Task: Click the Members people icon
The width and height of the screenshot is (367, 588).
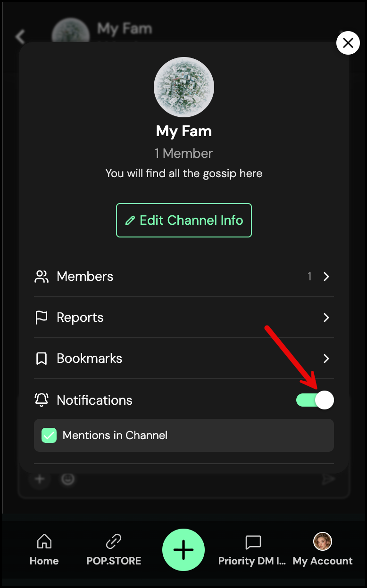Action: tap(42, 277)
